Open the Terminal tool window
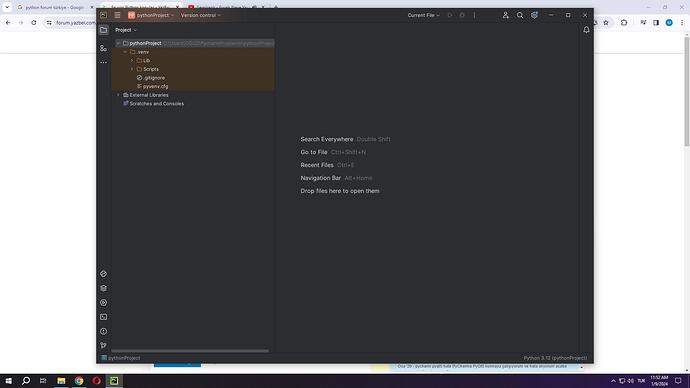The width and height of the screenshot is (690, 388). coord(103,317)
